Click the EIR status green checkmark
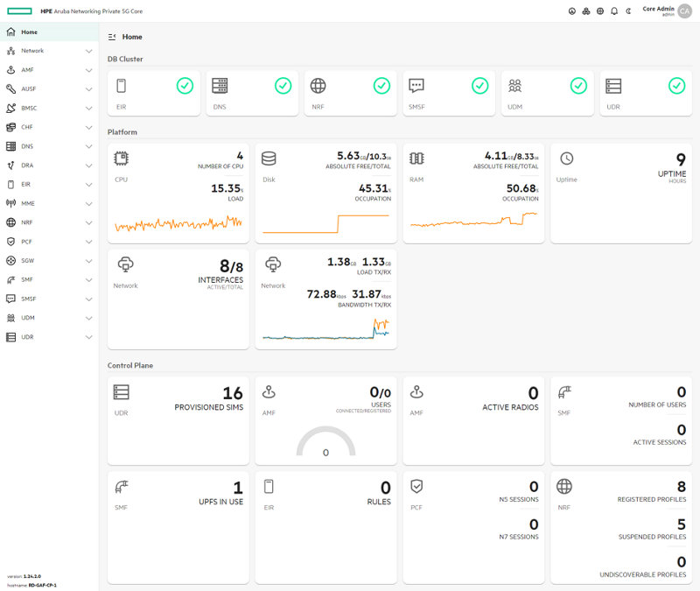Screen dimensions: 700x591 (185, 85)
